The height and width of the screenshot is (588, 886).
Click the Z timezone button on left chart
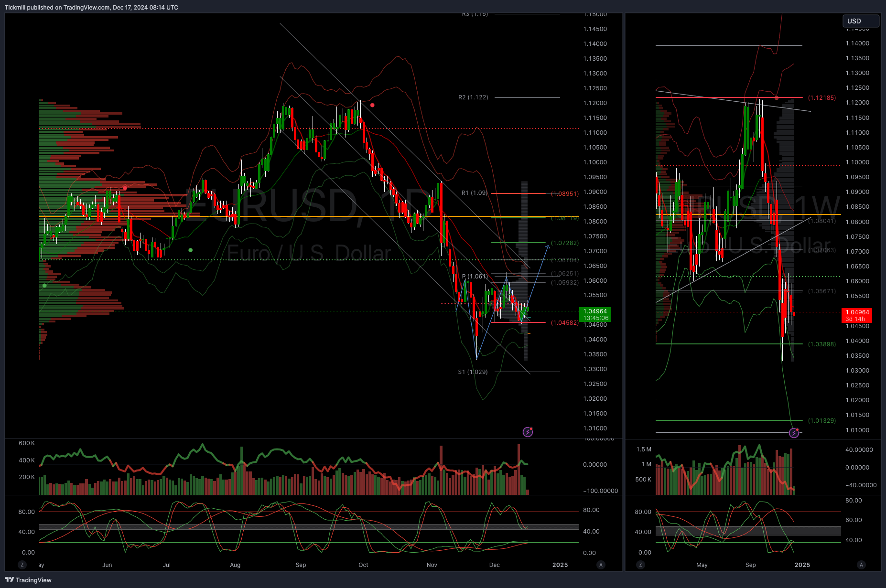(22, 565)
